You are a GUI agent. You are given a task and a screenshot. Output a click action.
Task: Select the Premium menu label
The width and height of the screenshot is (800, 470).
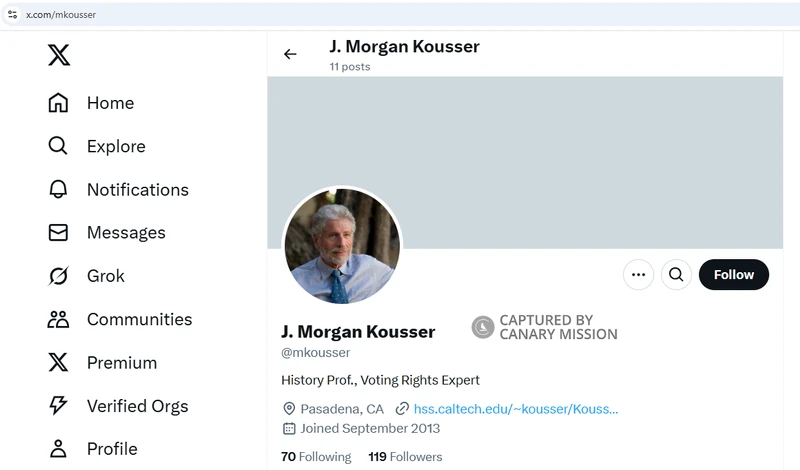122,363
